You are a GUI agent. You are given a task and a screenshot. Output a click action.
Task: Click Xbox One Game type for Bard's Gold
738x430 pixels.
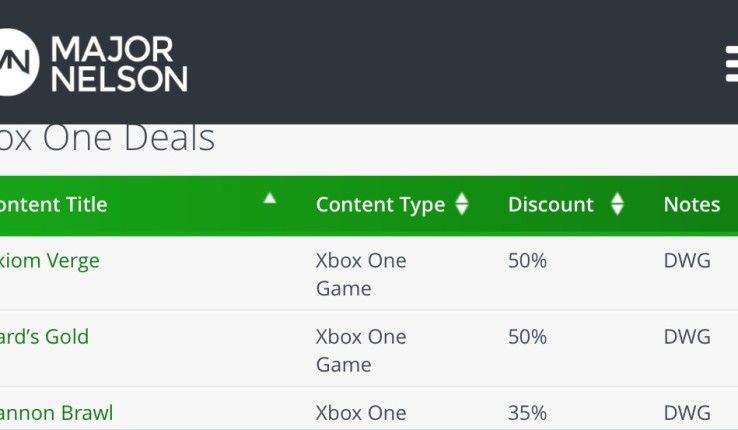361,350
